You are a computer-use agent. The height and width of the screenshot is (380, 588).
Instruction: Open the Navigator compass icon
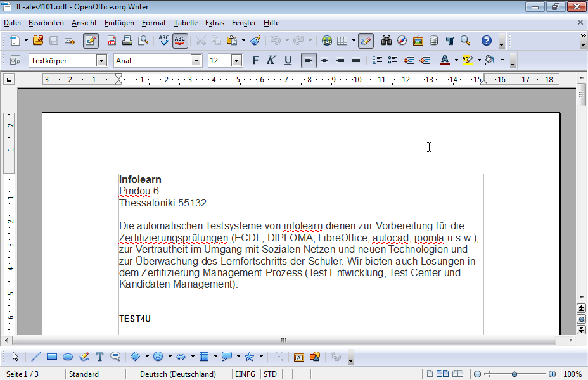pos(402,41)
